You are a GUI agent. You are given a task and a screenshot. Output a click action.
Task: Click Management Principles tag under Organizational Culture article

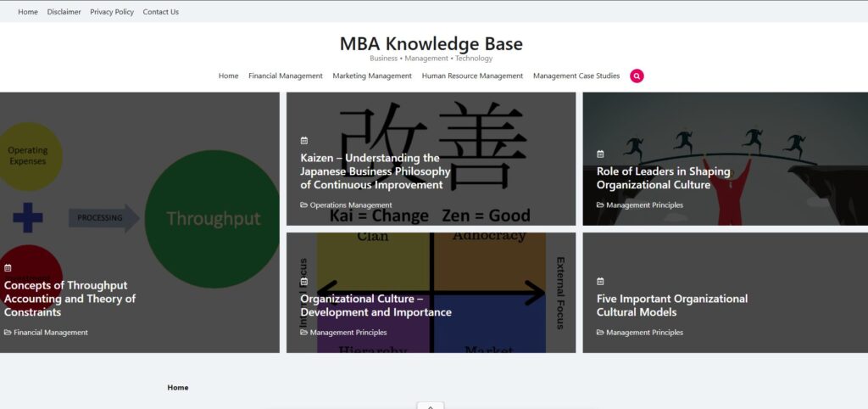[x=348, y=333]
